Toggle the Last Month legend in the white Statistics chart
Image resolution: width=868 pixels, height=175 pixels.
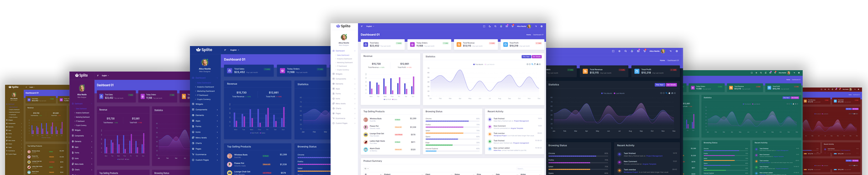(x=489, y=64)
